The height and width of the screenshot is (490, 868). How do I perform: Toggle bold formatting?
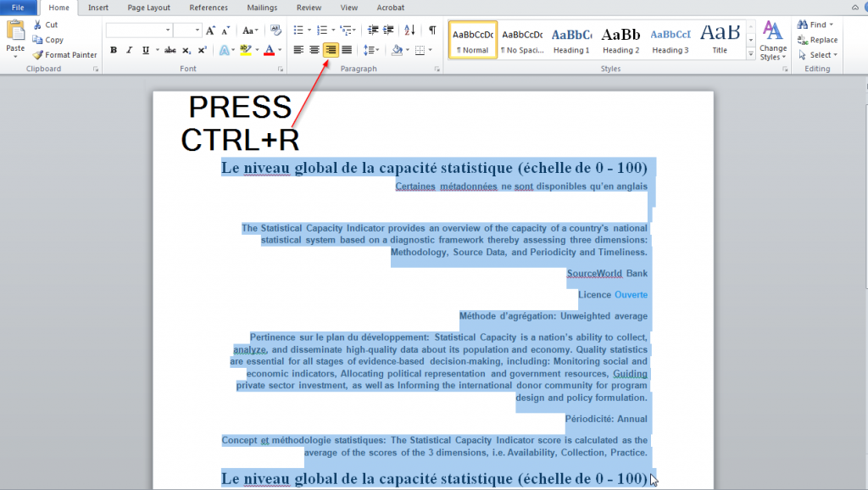coord(114,50)
